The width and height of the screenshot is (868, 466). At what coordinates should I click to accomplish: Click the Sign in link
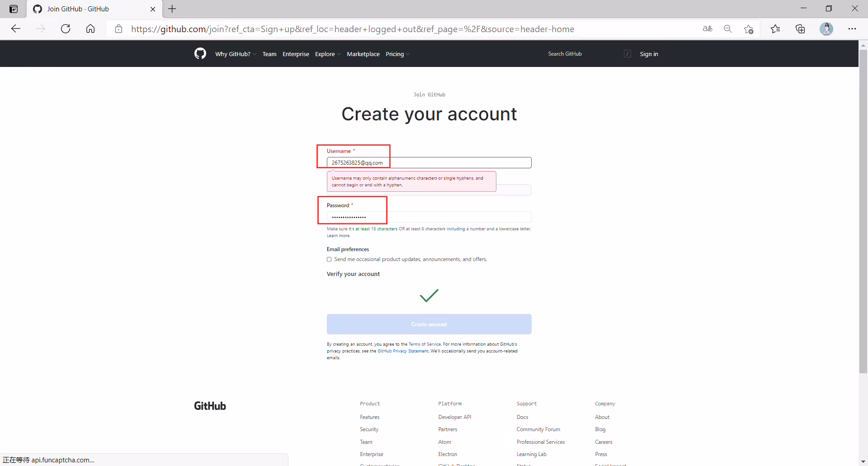pyautogui.click(x=649, y=54)
